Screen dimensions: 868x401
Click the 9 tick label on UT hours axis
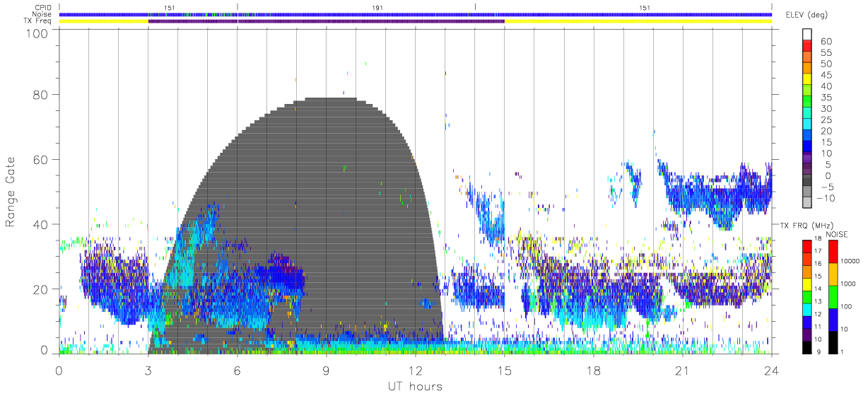pyautogui.click(x=326, y=370)
